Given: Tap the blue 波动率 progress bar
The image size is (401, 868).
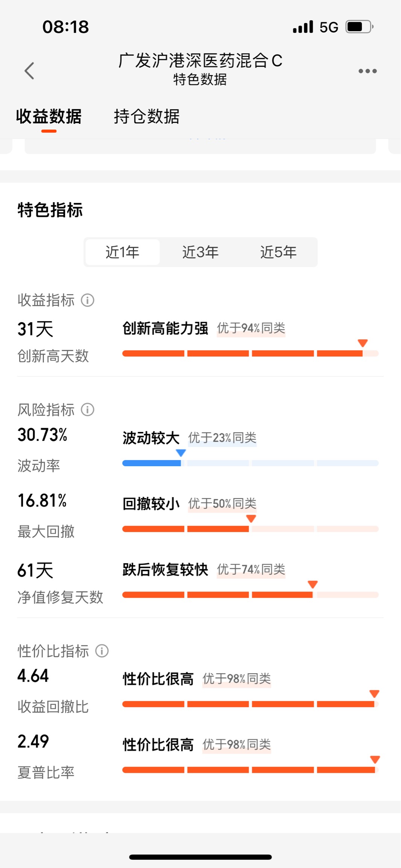Looking at the screenshot, I should (x=250, y=463).
